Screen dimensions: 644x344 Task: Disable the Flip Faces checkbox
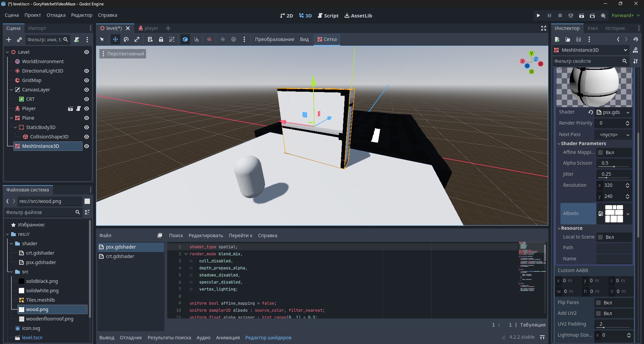pos(599,302)
